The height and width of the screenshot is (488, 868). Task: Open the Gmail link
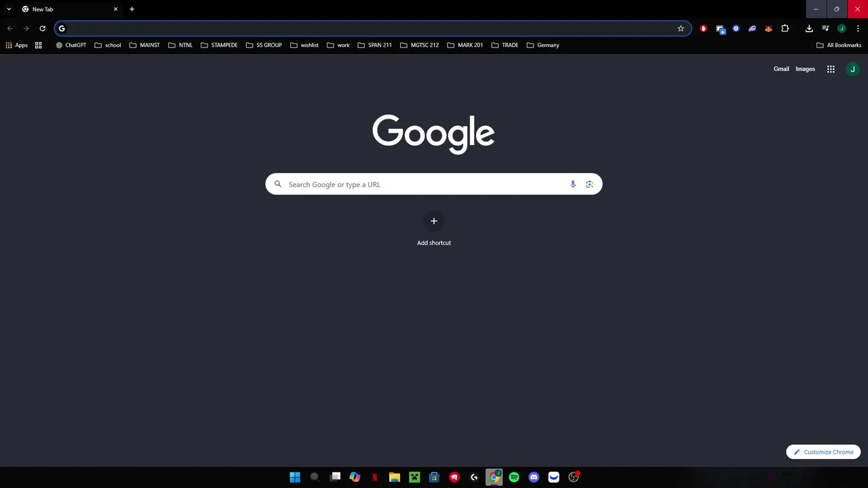[x=781, y=69]
